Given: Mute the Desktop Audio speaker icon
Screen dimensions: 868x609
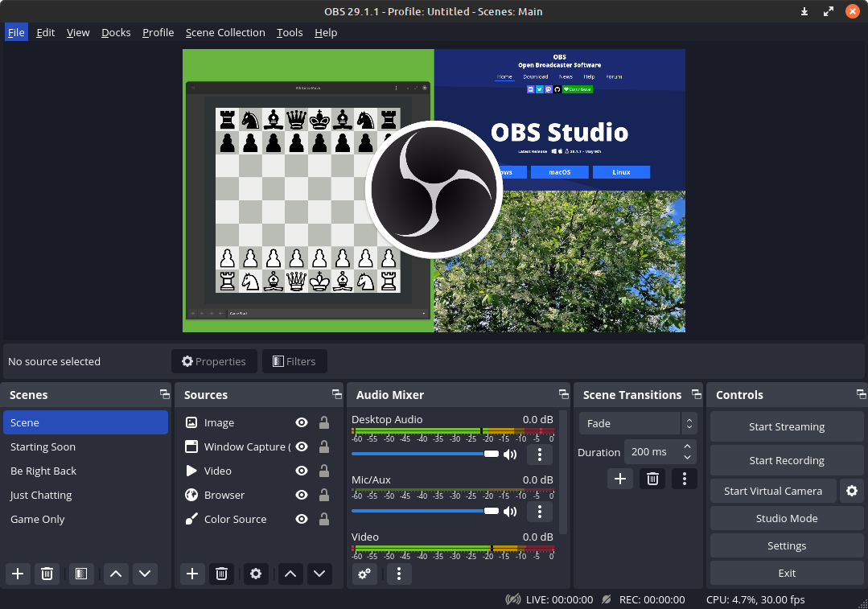Looking at the screenshot, I should [510, 455].
